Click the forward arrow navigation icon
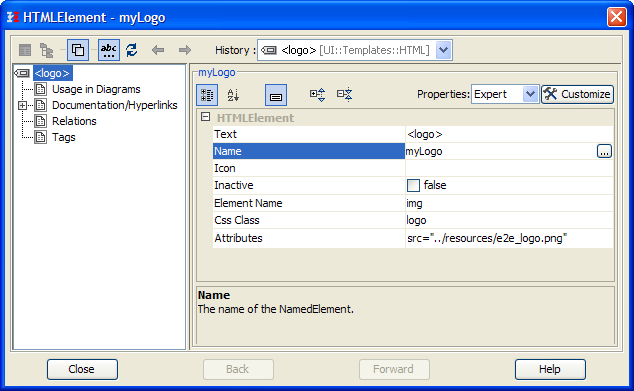This screenshot has width=634, height=391. click(x=184, y=50)
